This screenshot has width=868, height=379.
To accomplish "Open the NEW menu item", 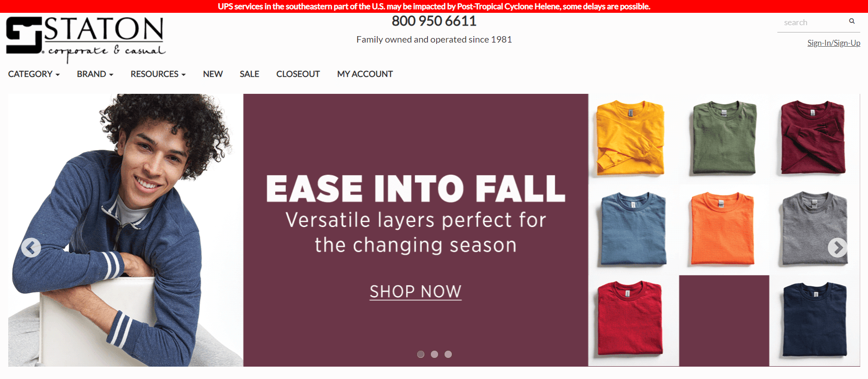I will point(213,74).
